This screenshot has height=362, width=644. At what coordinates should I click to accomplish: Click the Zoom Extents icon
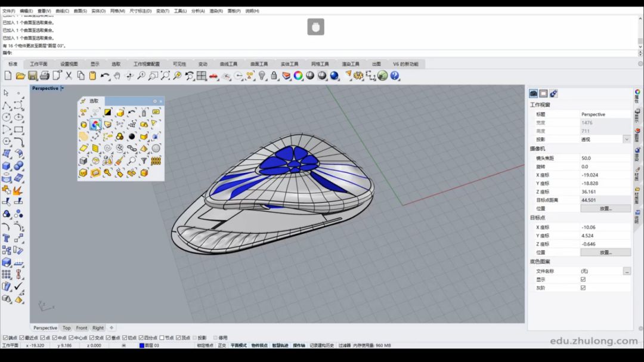(x=165, y=76)
